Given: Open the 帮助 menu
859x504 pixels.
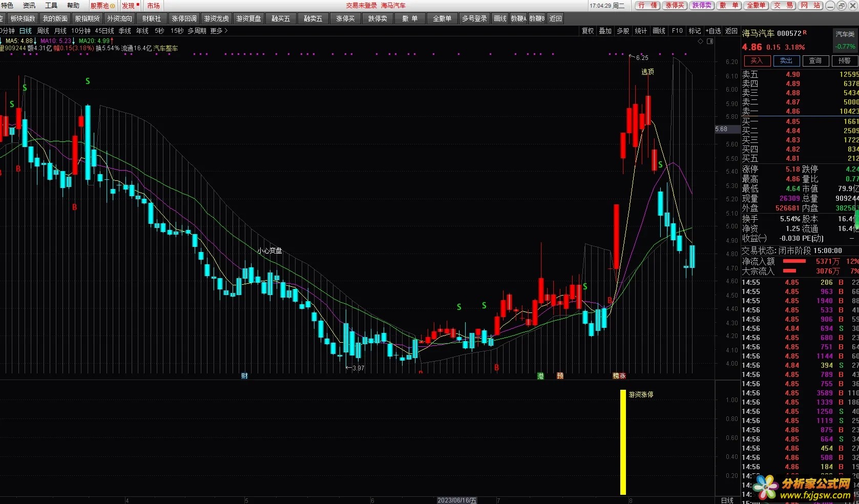Looking at the screenshot, I should [73, 6].
